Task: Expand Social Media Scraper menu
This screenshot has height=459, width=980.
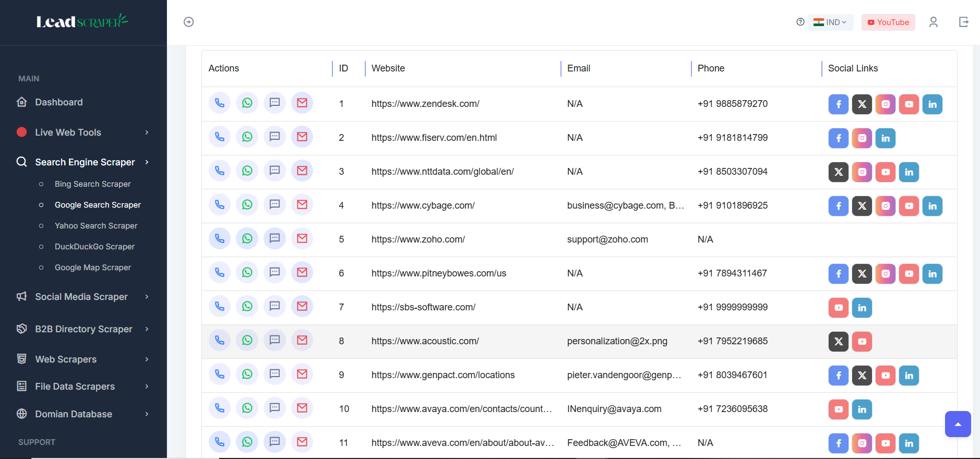Action: coord(83,297)
